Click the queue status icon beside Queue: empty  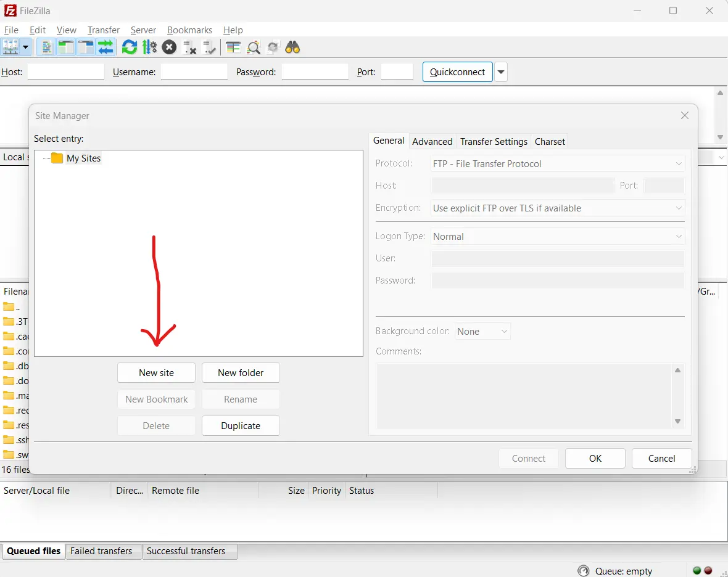[583, 571]
